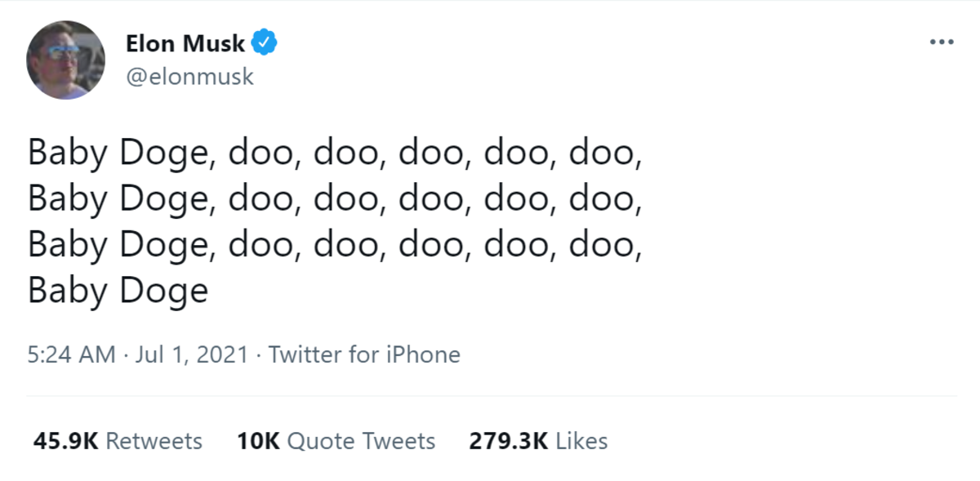The width and height of the screenshot is (980, 481).
Task: View the 45.9K Retweets list
Action: pyautogui.click(x=118, y=441)
